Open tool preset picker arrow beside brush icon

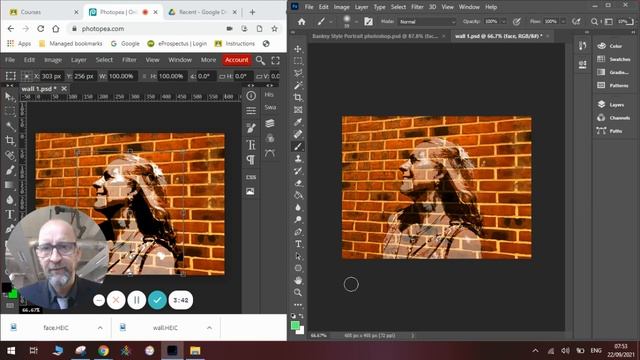click(x=331, y=22)
